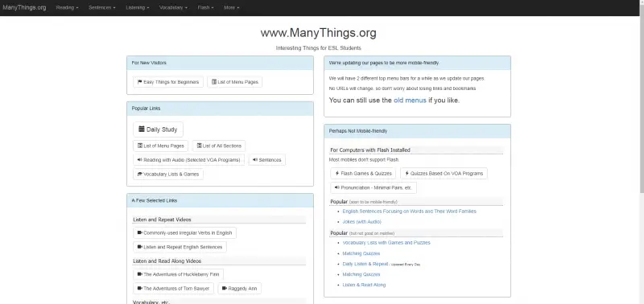The width and height of the screenshot is (644, 304).
Task: Click the 'Popular Links' panel header
Action: pos(220,109)
